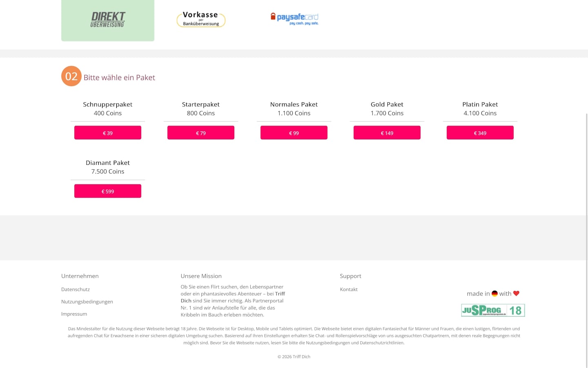Click the red heart icon in footer
588x368 pixels.
click(516, 294)
